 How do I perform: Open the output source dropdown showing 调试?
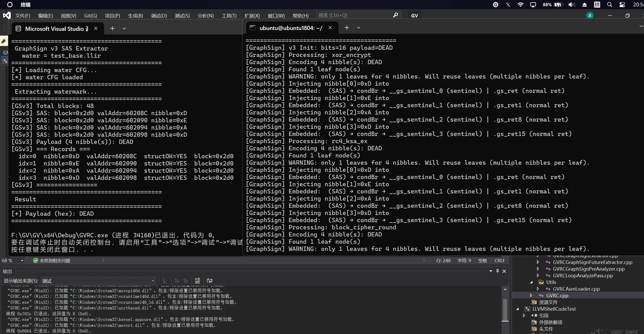click(x=98, y=281)
